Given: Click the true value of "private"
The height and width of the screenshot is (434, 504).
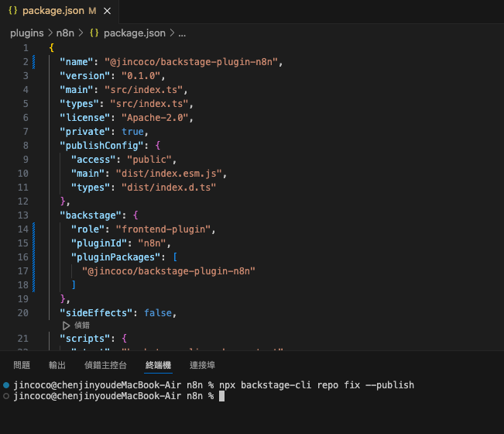Looking at the screenshot, I should pos(132,132).
